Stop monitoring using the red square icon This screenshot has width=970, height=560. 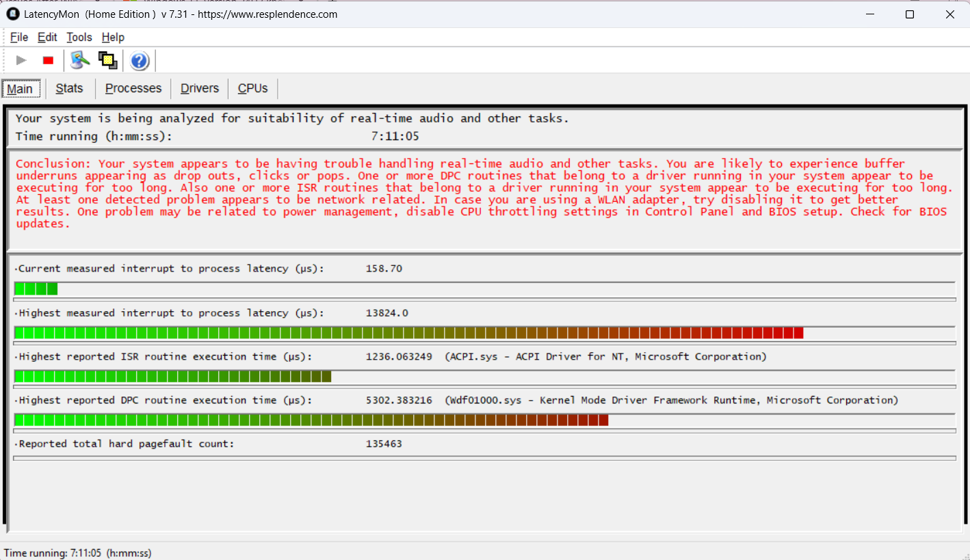pos(47,59)
